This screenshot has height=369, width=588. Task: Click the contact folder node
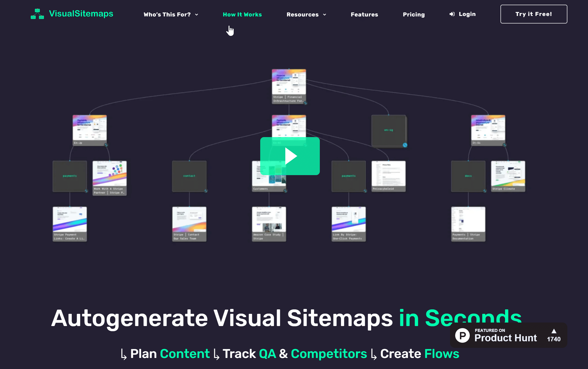(x=189, y=176)
